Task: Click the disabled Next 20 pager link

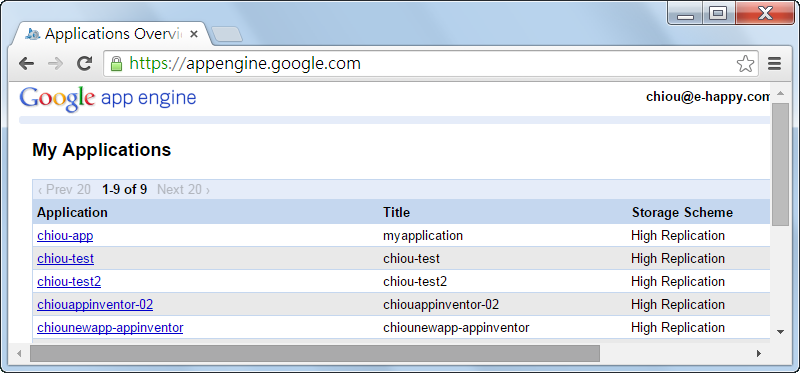Action: 183,190
